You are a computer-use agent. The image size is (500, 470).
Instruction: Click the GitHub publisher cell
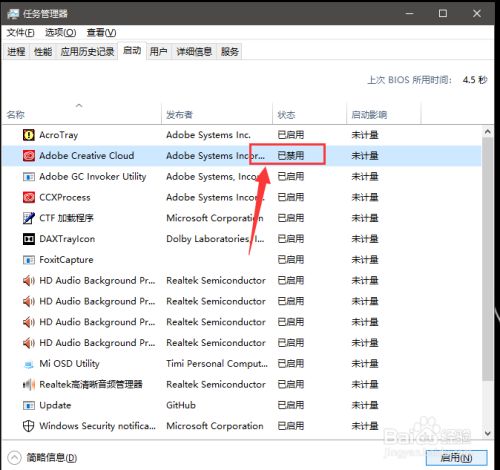[181, 405]
